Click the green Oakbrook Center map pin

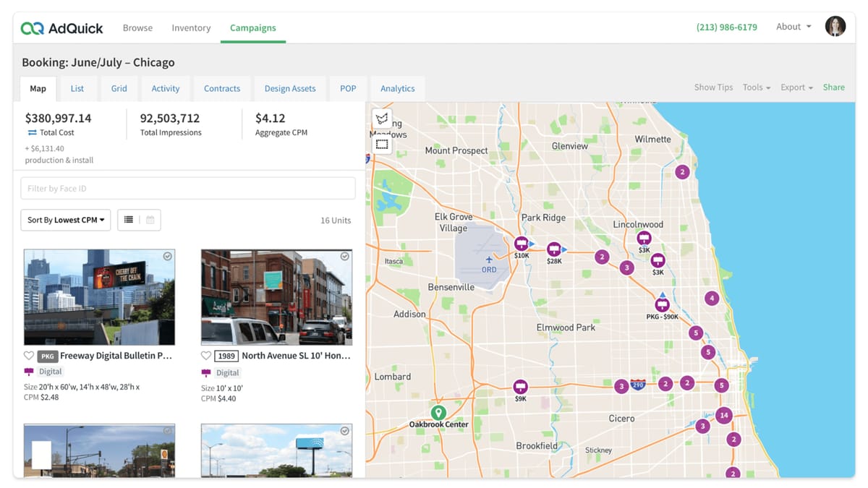coord(438,413)
